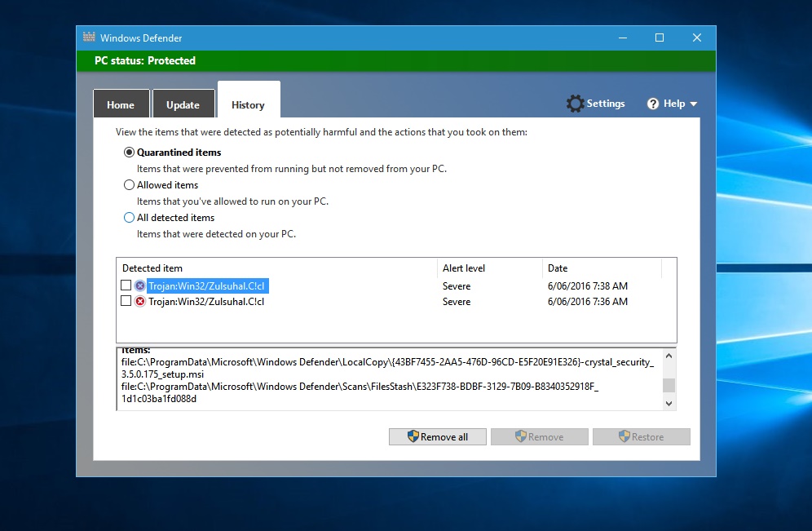Image resolution: width=812 pixels, height=531 pixels.
Task: Click the Severe level of the 7:36 AM row
Action: pos(457,302)
